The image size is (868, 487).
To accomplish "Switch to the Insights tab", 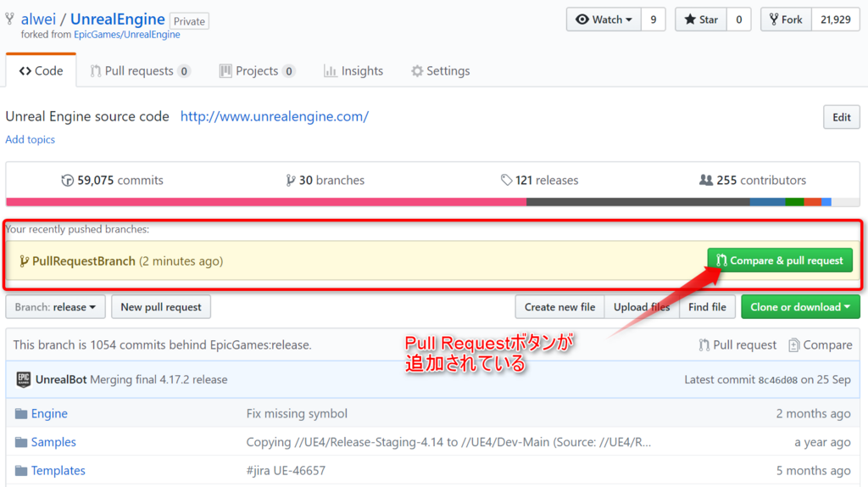I will click(x=353, y=71).
